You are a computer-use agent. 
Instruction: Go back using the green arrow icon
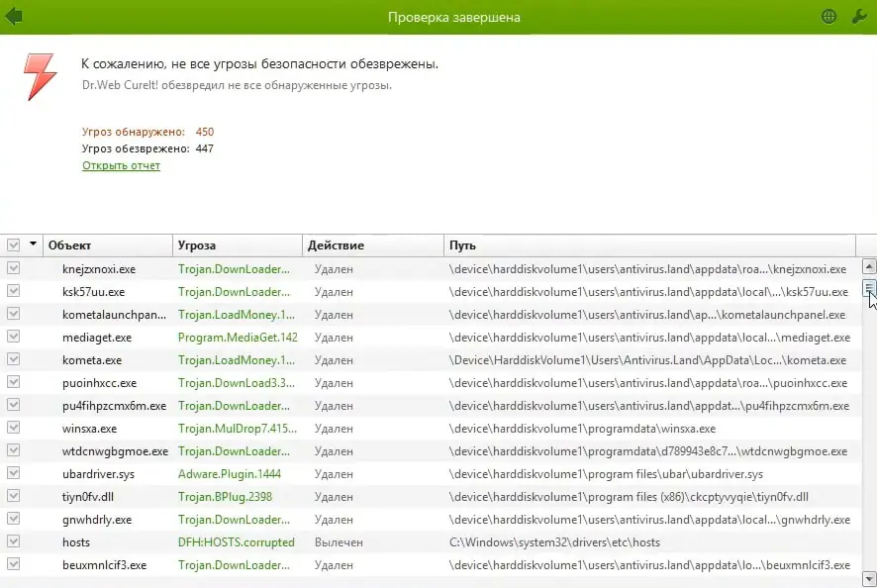tap(14, 16)
